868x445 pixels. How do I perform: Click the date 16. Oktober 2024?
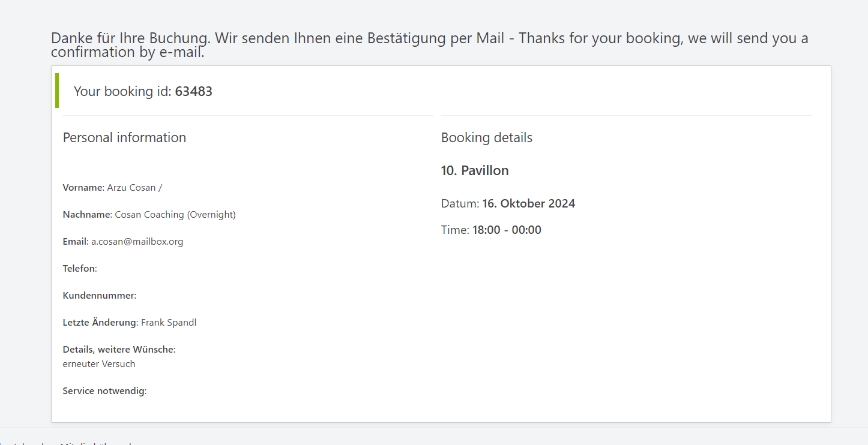[x=529, y=203]
